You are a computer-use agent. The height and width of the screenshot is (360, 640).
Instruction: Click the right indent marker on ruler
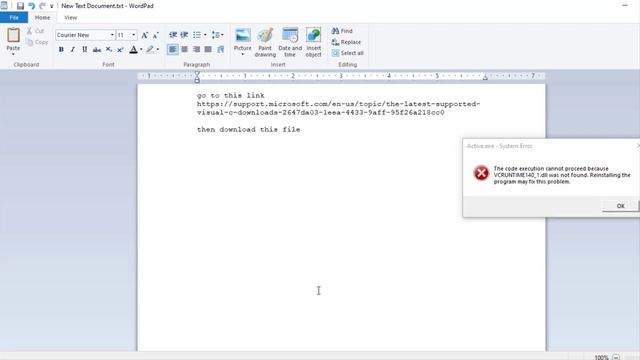coord(485,78)
